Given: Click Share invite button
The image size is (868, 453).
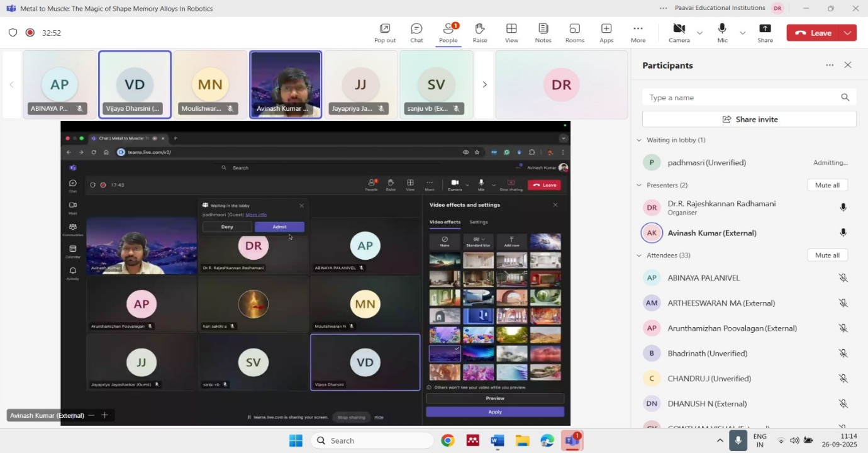Looking at the screenshot, I should pos(749,119).
